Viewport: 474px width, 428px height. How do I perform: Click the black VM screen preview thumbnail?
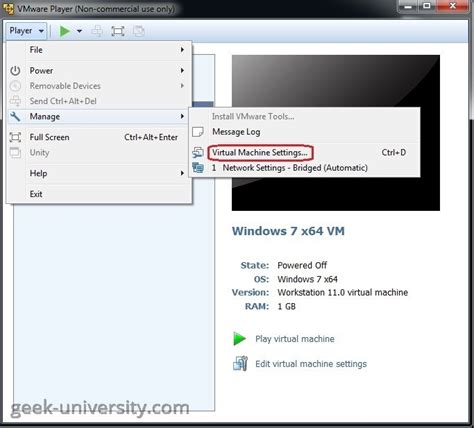click(336, 133)
